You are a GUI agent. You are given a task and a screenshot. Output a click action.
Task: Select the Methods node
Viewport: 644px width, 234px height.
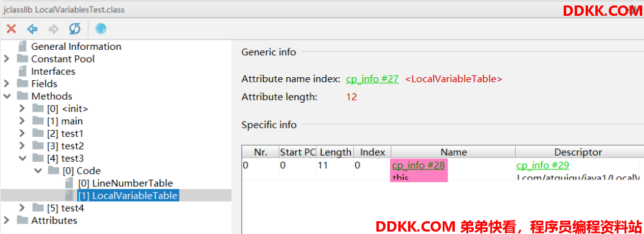(52, 96)
